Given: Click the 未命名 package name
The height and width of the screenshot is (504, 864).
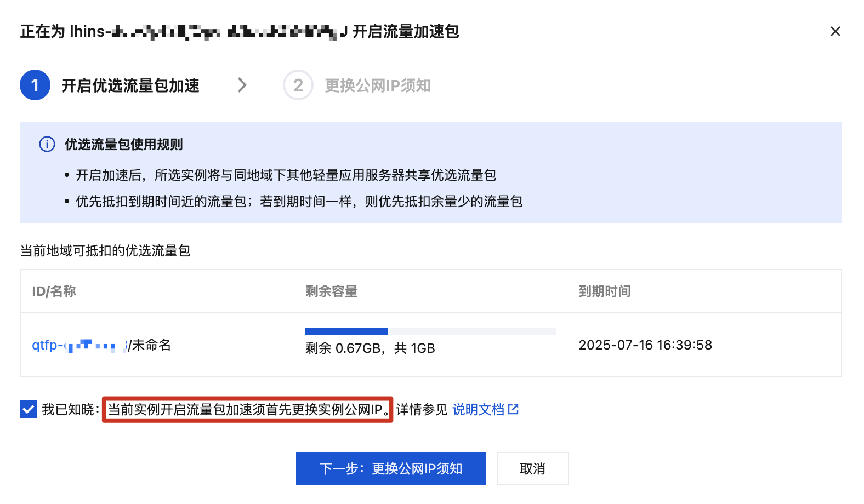Looking at the screenshot, I should [151, 345].
